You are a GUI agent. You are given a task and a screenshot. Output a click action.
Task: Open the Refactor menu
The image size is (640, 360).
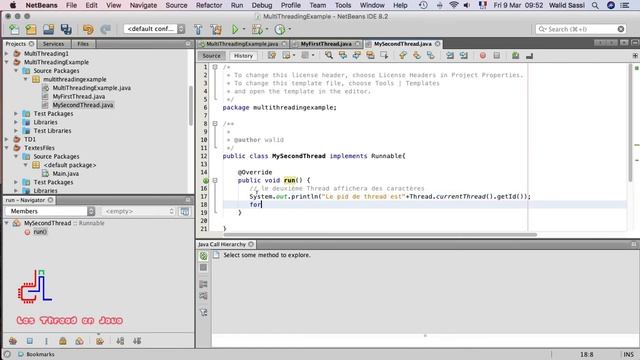click(x=209, y=5)
